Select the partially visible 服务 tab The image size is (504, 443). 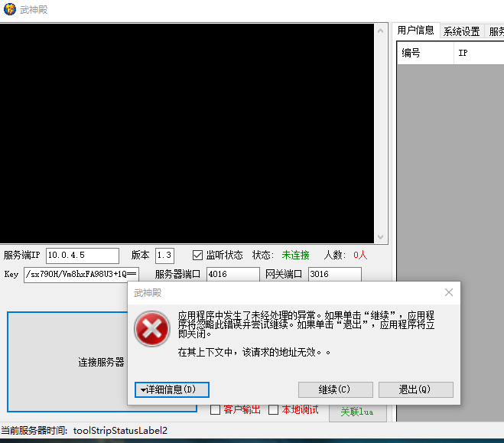click(x=496, y=31)
